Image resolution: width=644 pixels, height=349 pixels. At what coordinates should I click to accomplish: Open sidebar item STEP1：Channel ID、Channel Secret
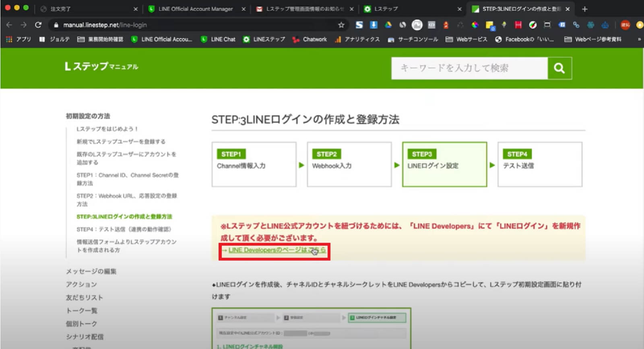[128, 179]
